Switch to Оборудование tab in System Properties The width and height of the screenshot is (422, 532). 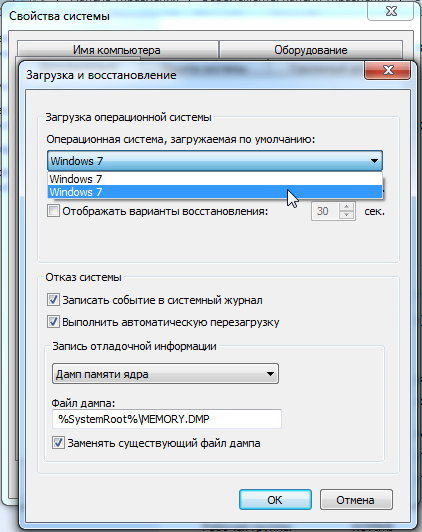click(x=311, y=50)
